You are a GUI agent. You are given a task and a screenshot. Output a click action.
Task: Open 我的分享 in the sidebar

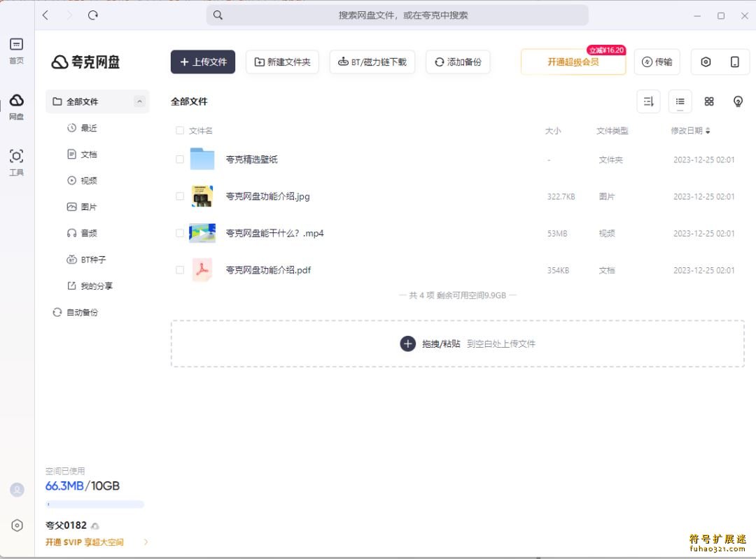(x=90, y=285)
